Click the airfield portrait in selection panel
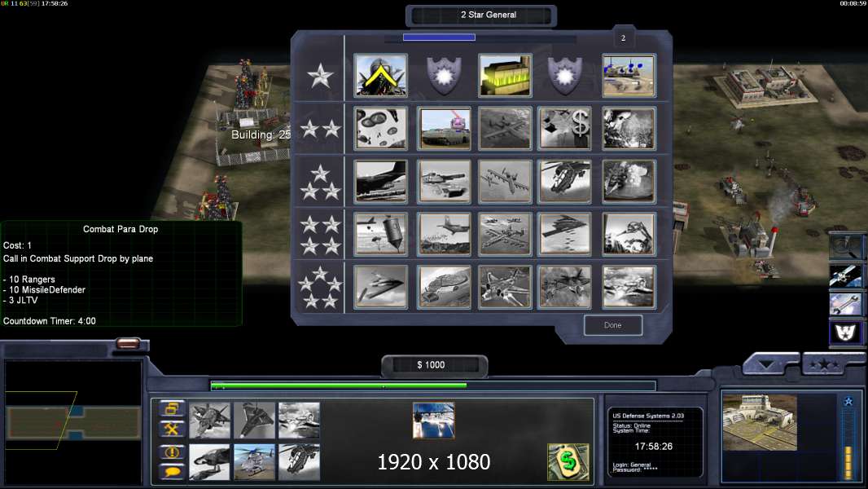This screenshot has height=489, width=868. tap(760, 422)
